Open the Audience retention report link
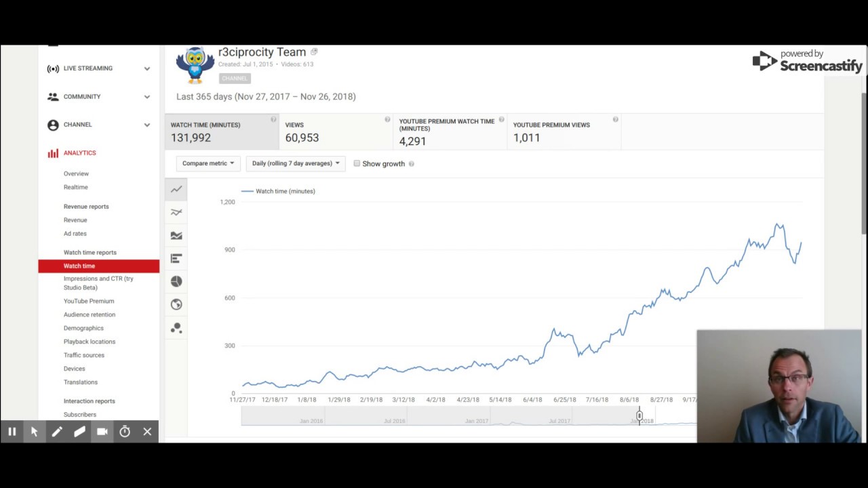The image size is (868, 488). [x=90, y=314]
